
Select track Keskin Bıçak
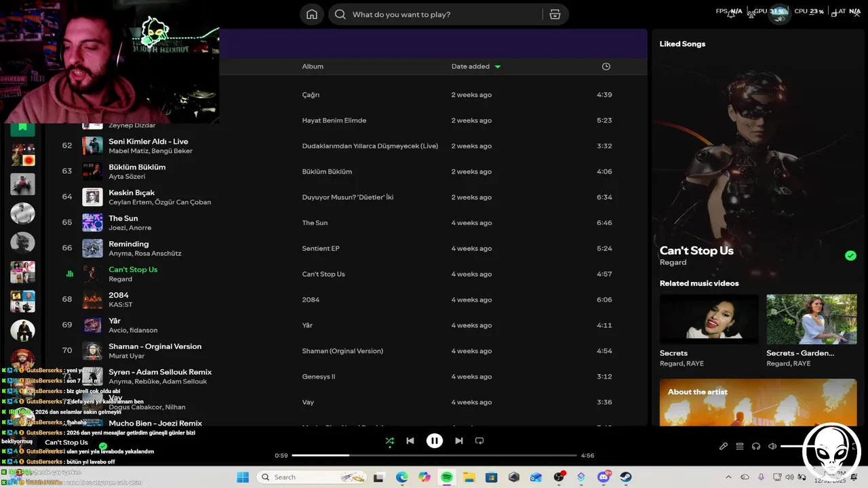click(x=132, y=192)
